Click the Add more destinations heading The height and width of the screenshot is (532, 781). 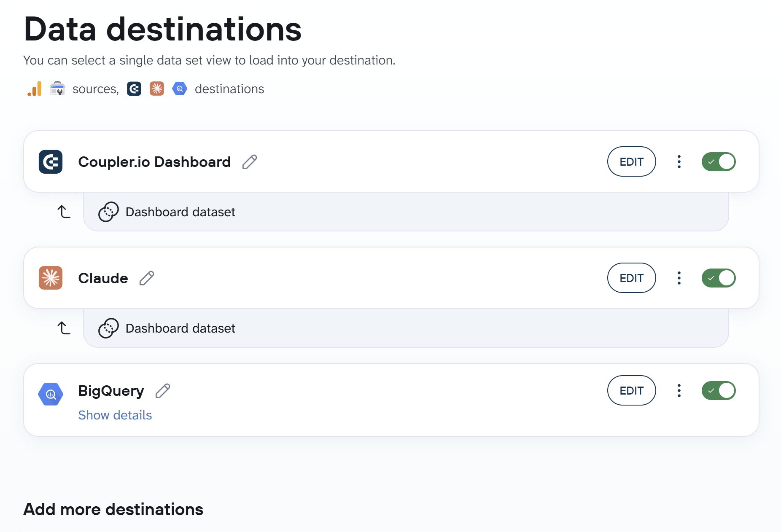[x=113, y=509]
